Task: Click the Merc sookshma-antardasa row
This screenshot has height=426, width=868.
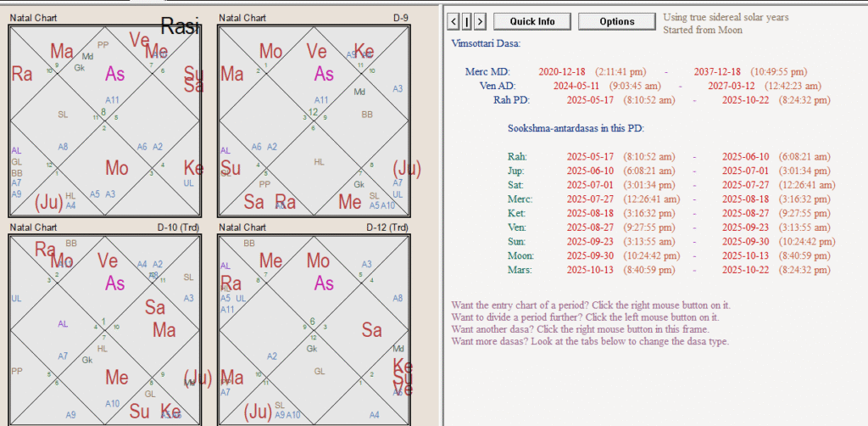Action: (669, 199)
